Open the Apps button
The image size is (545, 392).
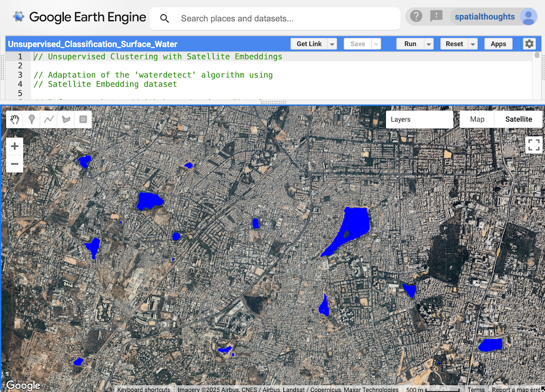click(498, 44)
